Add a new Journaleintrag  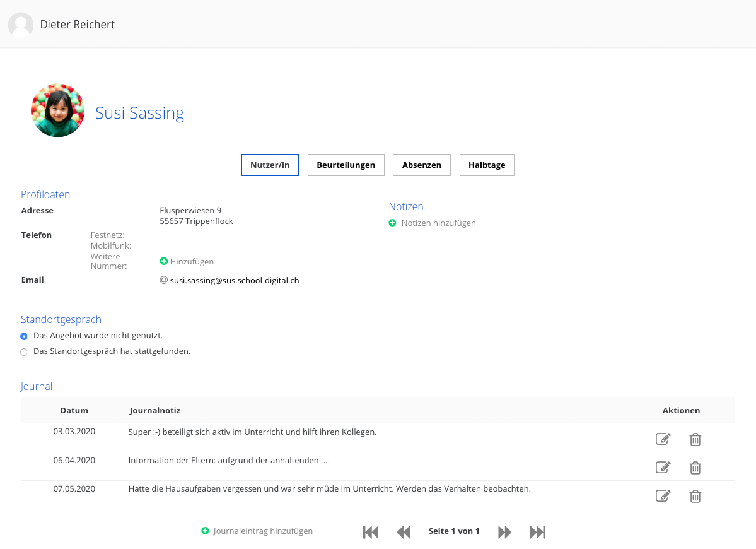tap(257, 531)
